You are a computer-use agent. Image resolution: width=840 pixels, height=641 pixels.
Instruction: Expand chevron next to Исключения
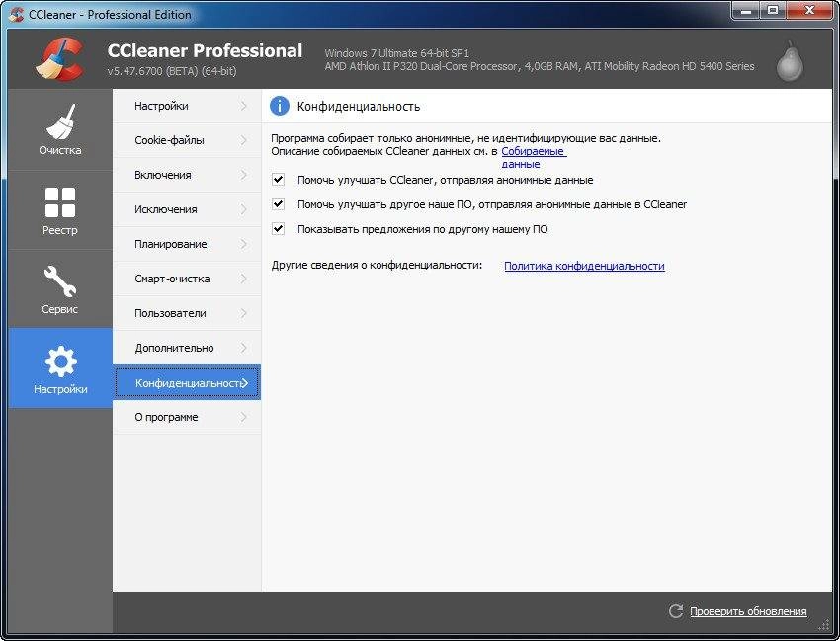[x=244, y=209]
